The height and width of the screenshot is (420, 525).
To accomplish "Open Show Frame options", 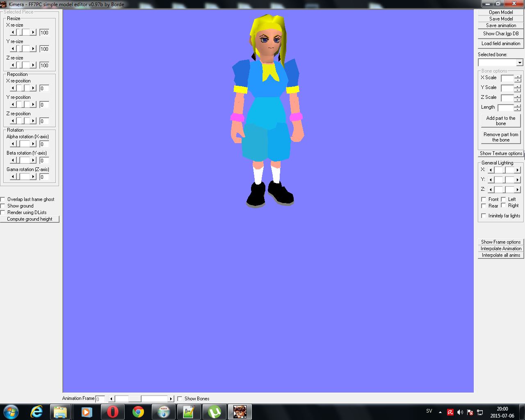I will click(501, 242).
